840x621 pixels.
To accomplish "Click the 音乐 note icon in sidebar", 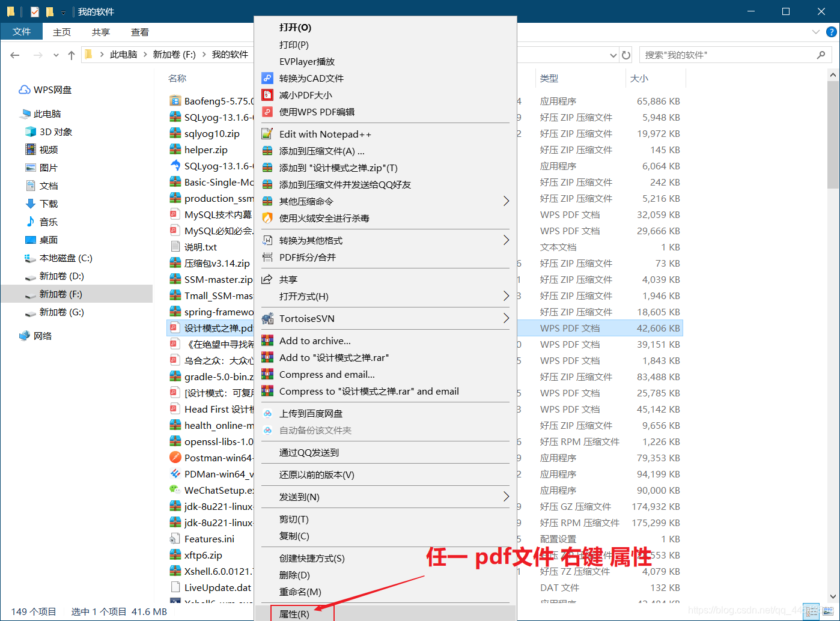I will click(31, 222).
